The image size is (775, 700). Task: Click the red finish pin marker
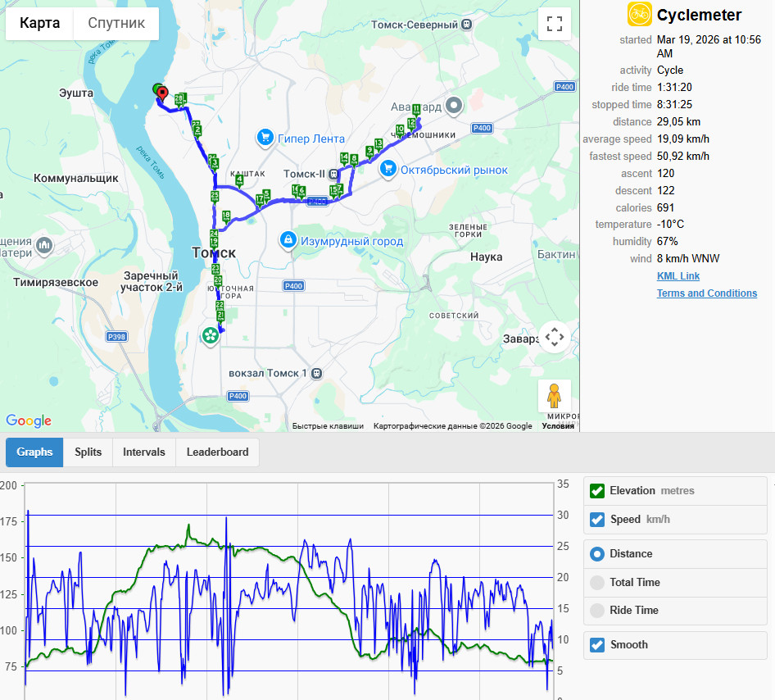pyautogui.click(x=162, y=93)
